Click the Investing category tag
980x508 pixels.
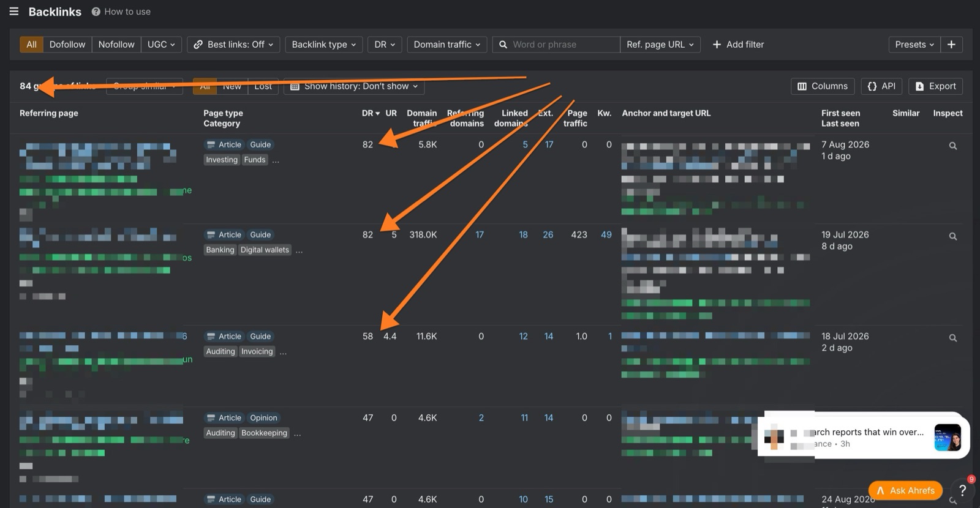tap(222, 160)
